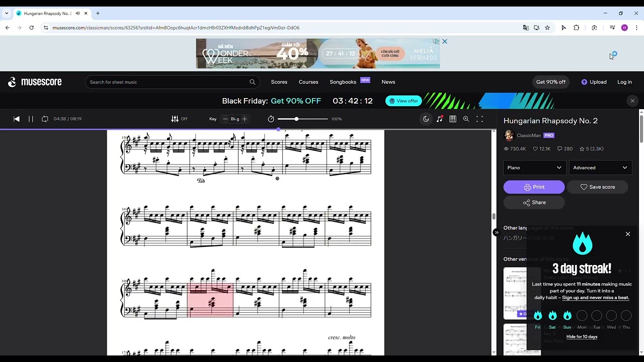Click the 280 comments icon
Viewport: 644px width, 362px height.
tap(559, 149)
